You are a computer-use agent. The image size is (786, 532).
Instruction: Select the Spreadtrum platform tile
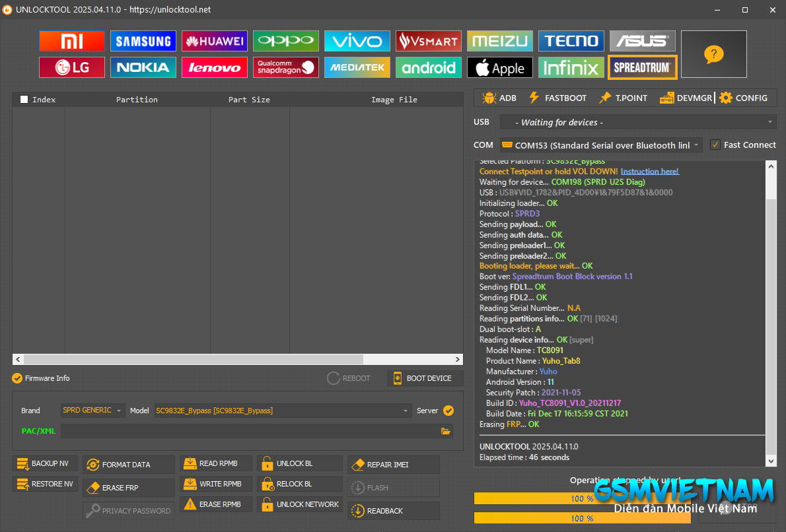pyautogui.click(x=643, y=67)
